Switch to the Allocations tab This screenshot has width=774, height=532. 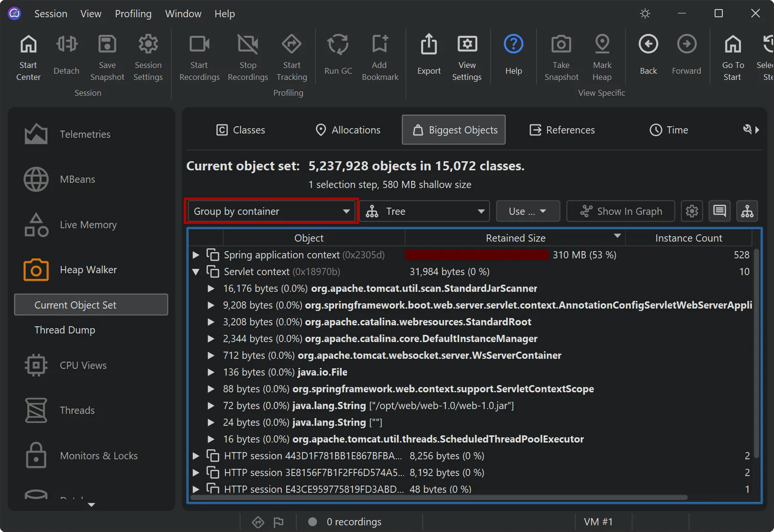(348, 130)
